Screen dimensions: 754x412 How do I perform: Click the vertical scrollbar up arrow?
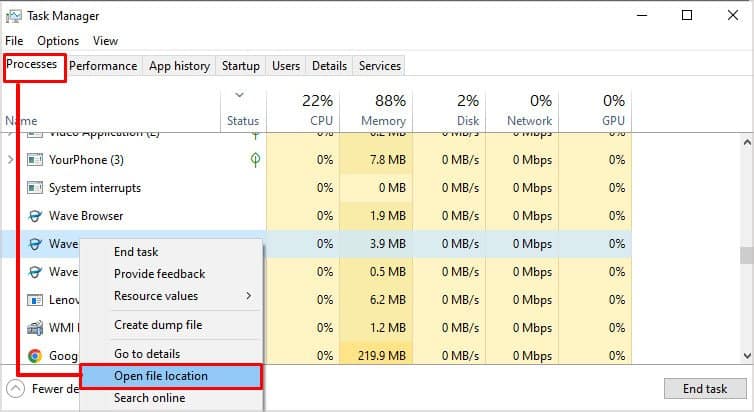[x=747, y=142]
